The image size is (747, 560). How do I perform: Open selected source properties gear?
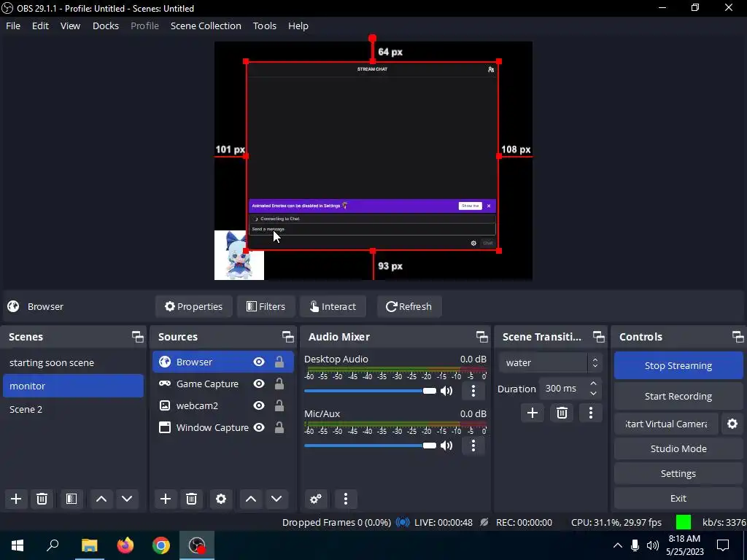(x=220, y=499)
